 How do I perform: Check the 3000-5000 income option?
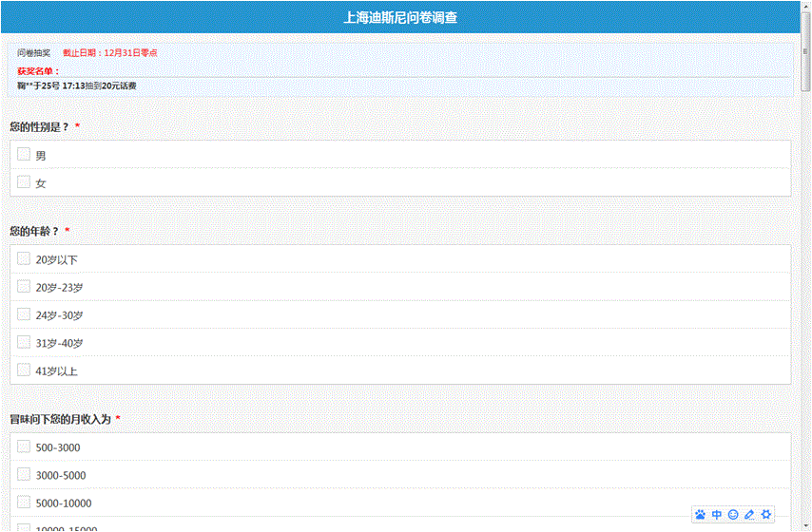(24, 474)
